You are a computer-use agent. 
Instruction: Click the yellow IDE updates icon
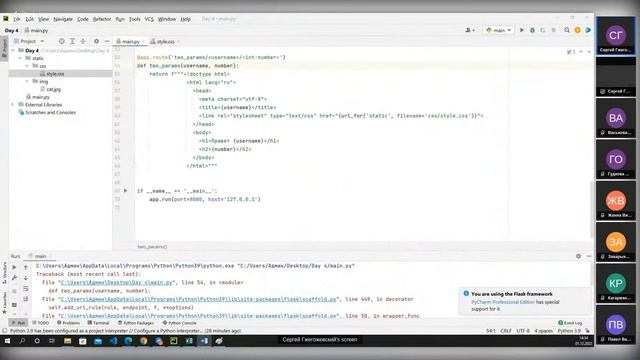578,30
